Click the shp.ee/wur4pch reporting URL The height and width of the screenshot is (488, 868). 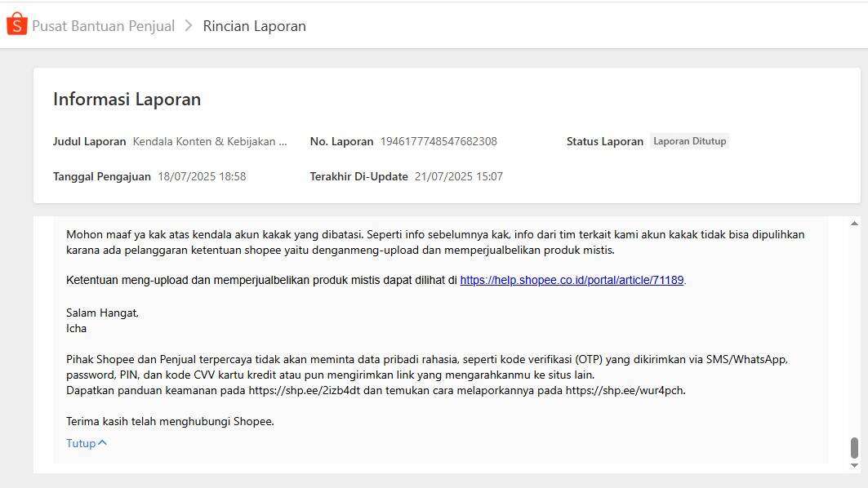(x=625, y=390)
